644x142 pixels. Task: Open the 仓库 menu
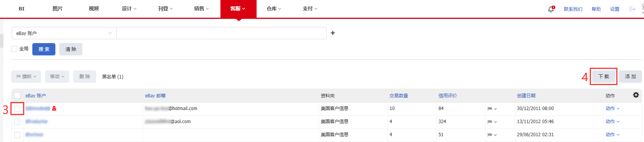[x=274, y=8]
